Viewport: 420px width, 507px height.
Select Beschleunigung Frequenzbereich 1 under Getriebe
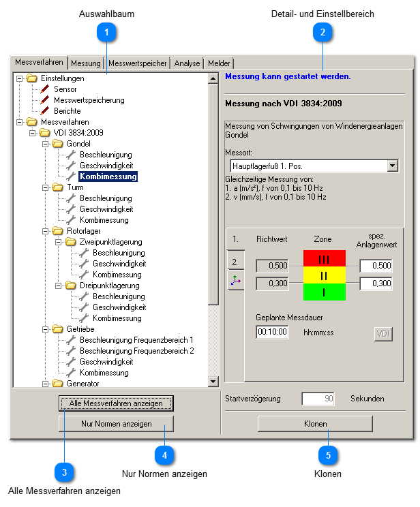click(x=136, y=340)
